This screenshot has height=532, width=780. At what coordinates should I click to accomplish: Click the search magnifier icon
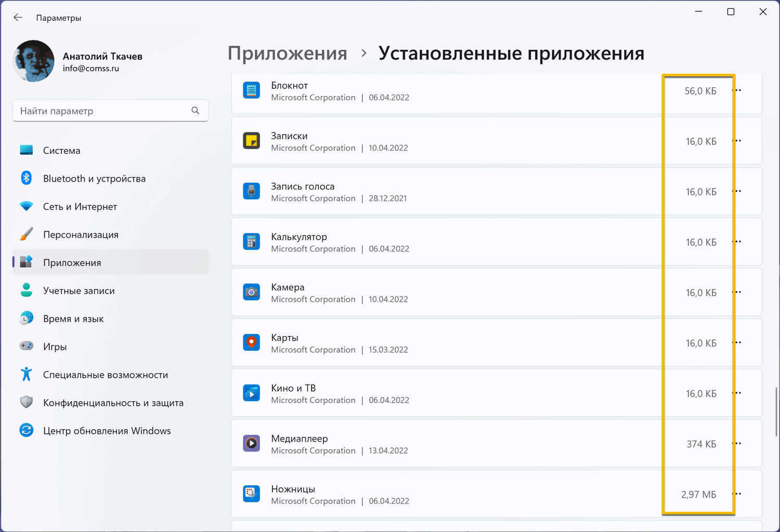click(195, 111)
